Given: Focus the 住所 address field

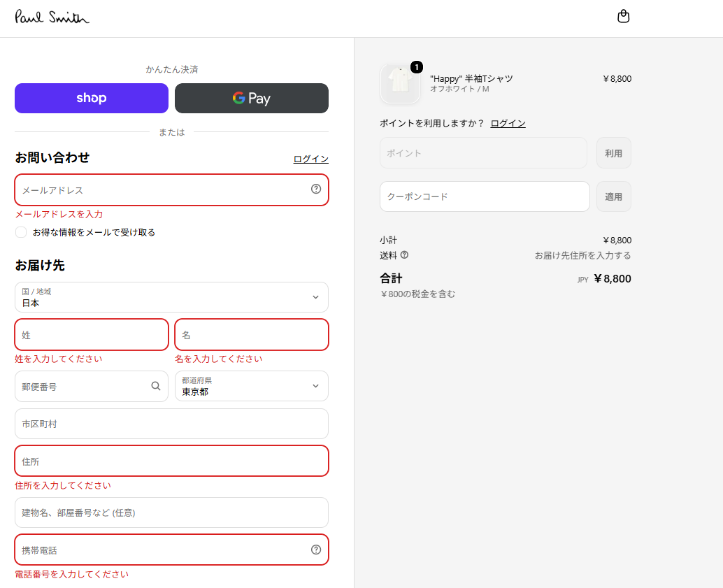Looking at the screenshot, I should tap(171, 461).
